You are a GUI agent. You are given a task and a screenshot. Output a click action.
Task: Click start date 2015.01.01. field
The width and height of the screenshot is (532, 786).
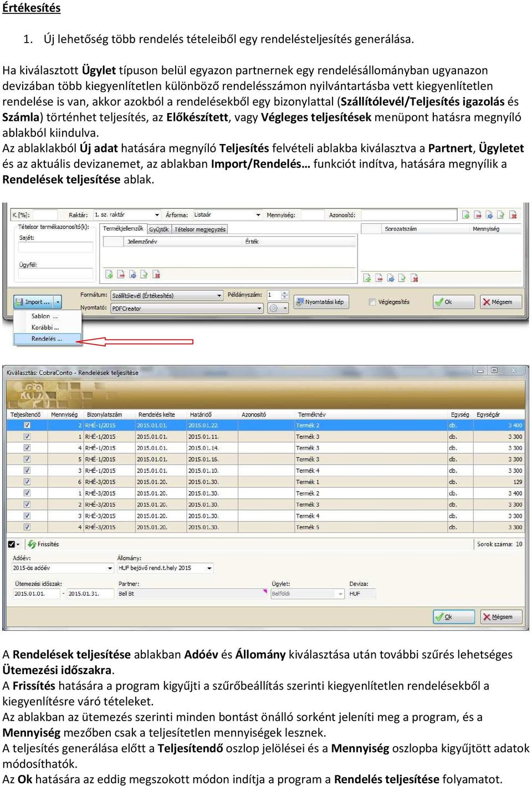(37, 594)
